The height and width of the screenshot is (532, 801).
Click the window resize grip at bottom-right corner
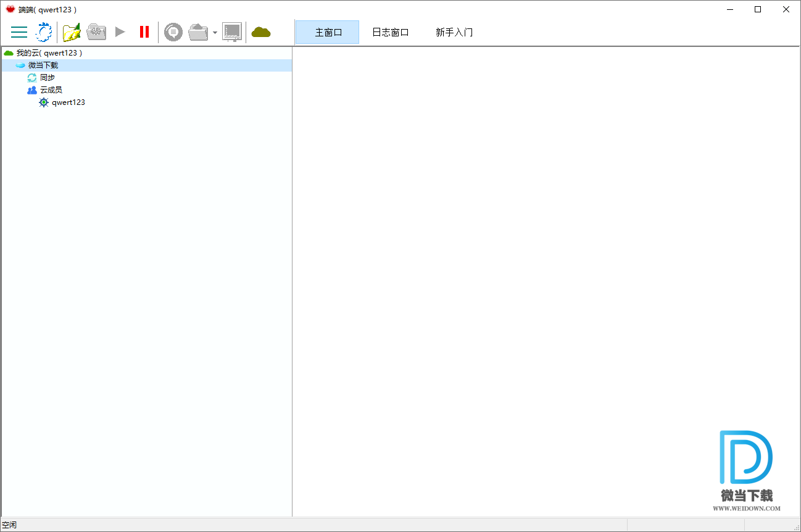pyautogui.click(x=796, y=527)
